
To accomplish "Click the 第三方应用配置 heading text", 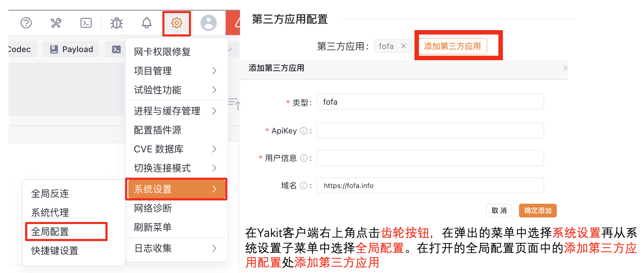I will [290, 19].
